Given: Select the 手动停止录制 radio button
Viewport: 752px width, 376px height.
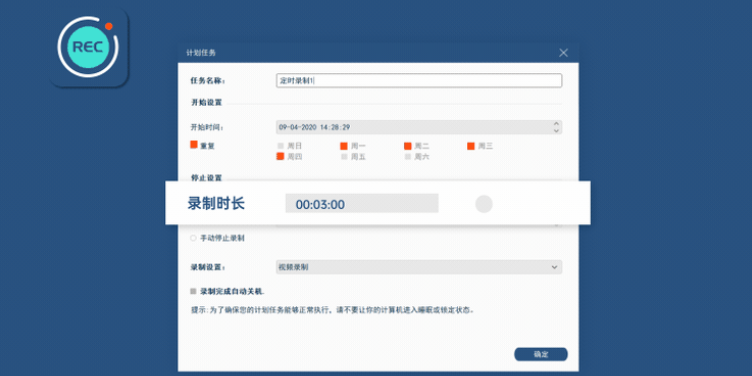Looking at the screenshot, I should [193, 238].
